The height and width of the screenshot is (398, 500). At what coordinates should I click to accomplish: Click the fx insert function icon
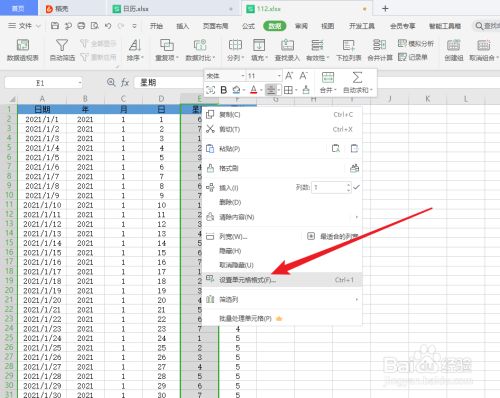(125, 82)
